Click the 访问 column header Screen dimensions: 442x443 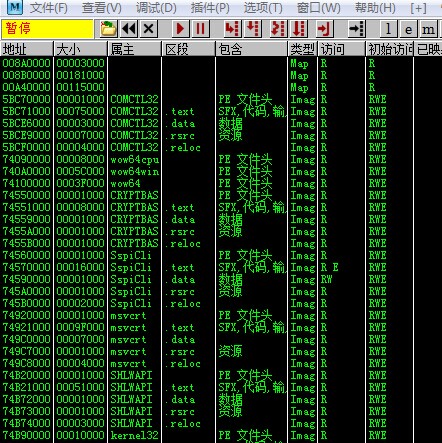[x=342, y=49]
